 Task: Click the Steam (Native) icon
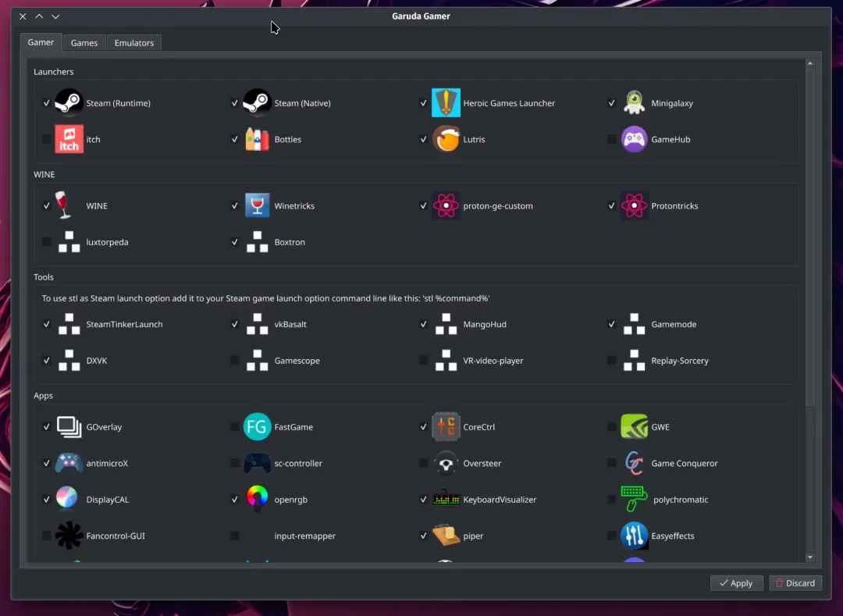[x=257, y=103]
